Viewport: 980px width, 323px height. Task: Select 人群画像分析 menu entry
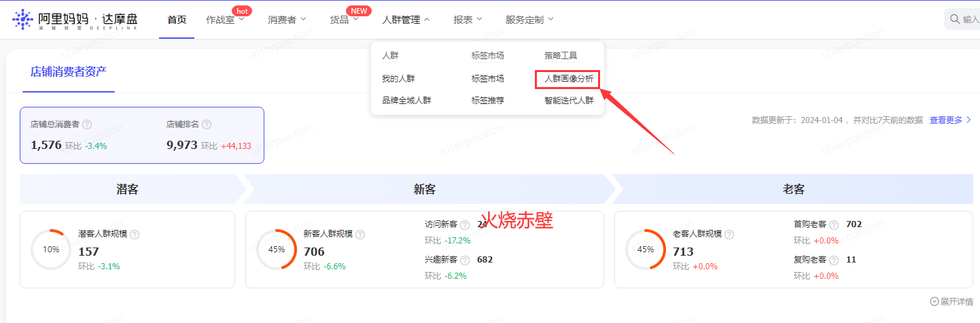coord(568,79)
